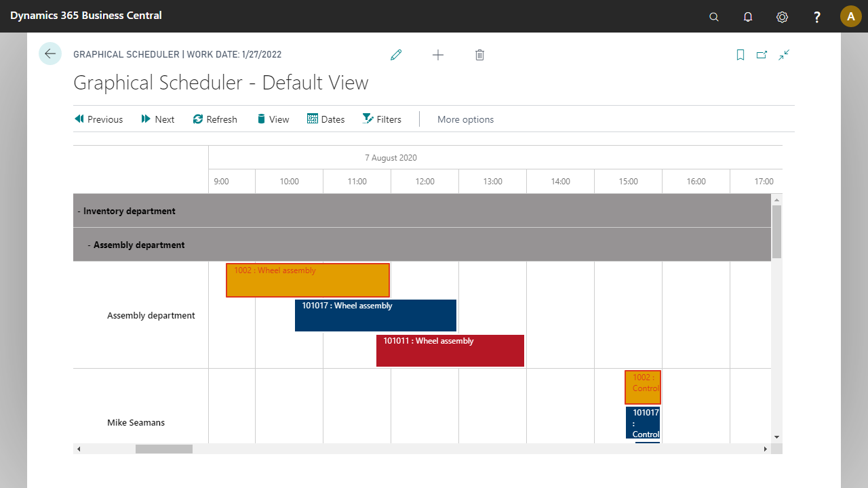This screenshot has height=488, width=868.
Task: Collapse the Inventory department group
Action: pos(79,211)
